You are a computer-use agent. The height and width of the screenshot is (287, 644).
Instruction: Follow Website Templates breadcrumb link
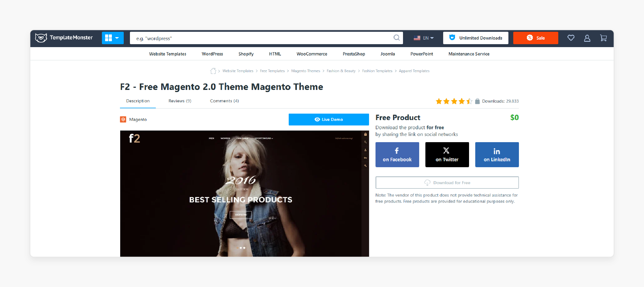click(x=238, y=71)
